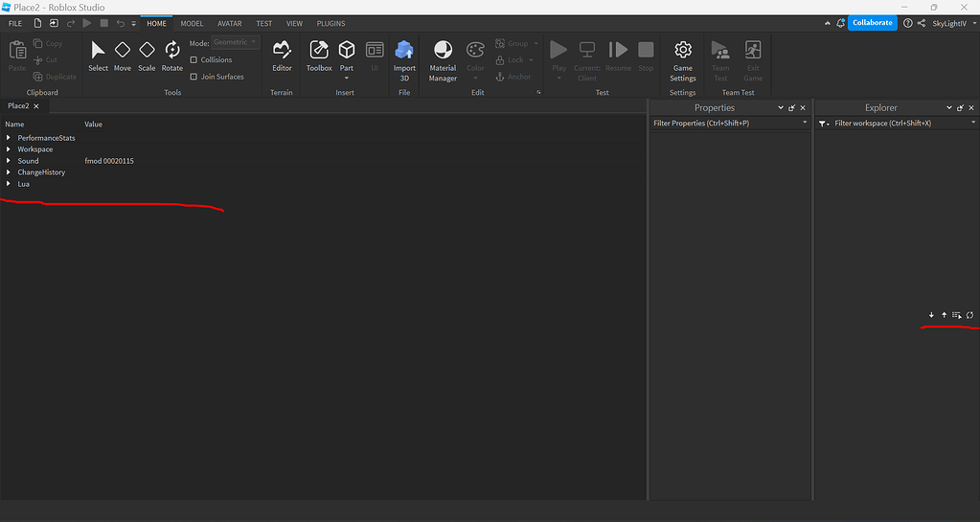Click the refresh icon in Explorer panel
980x522 pixels.
[x=969, y=315]
